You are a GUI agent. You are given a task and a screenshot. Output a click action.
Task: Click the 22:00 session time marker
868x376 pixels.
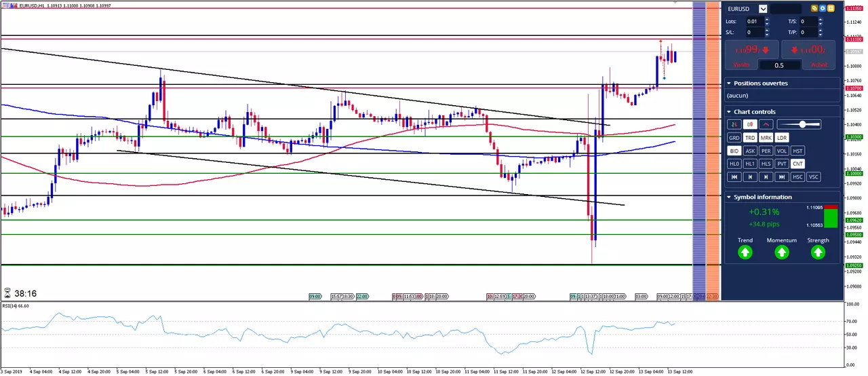click(x=362, y=297)
